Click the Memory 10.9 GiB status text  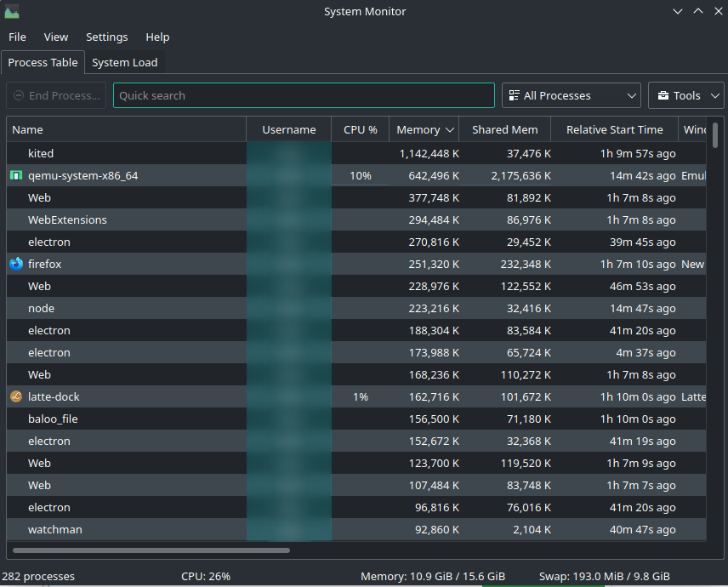[x=433, y=576]
